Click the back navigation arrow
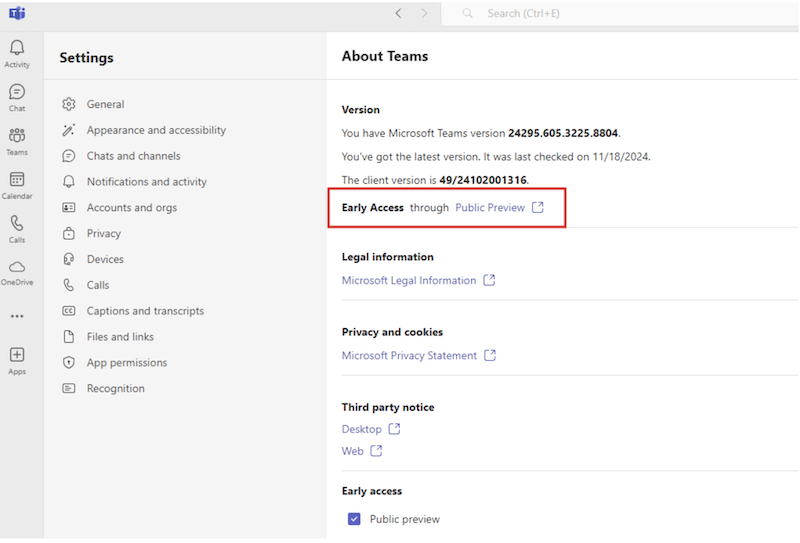 (x=398, y=13)
